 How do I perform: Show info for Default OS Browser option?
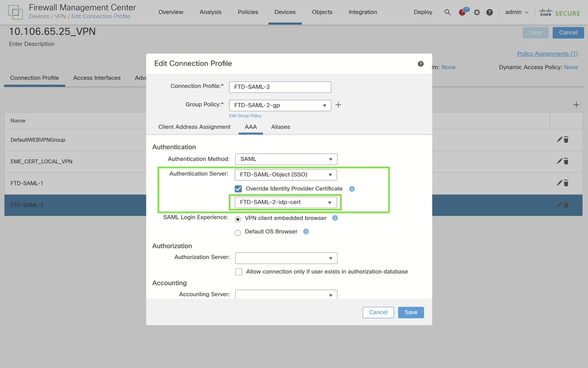click(x=306, y=231)
